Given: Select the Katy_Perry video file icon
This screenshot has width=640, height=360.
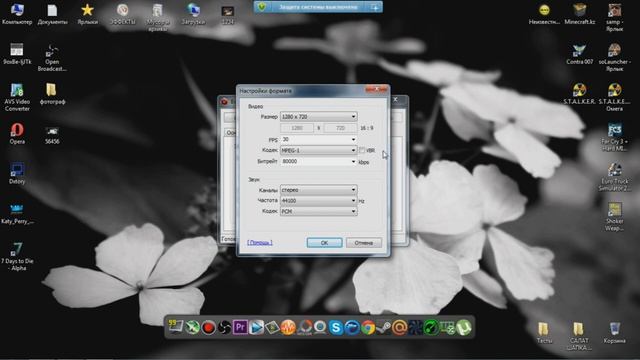Looking at the screenshot, I should (17, 213).
